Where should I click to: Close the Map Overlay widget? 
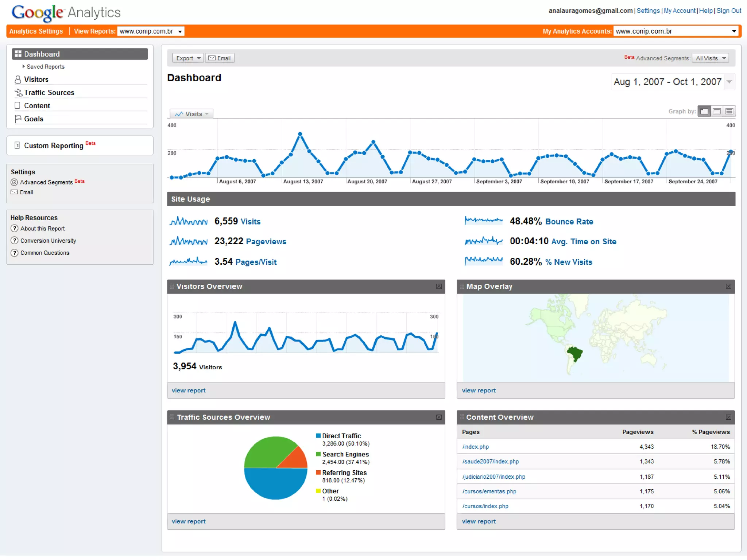(x=728, y=287)
